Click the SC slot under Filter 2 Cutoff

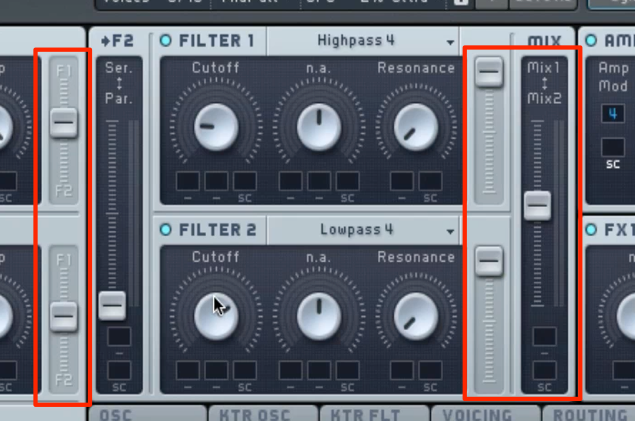pyautogui.click(x=245, y=370)
